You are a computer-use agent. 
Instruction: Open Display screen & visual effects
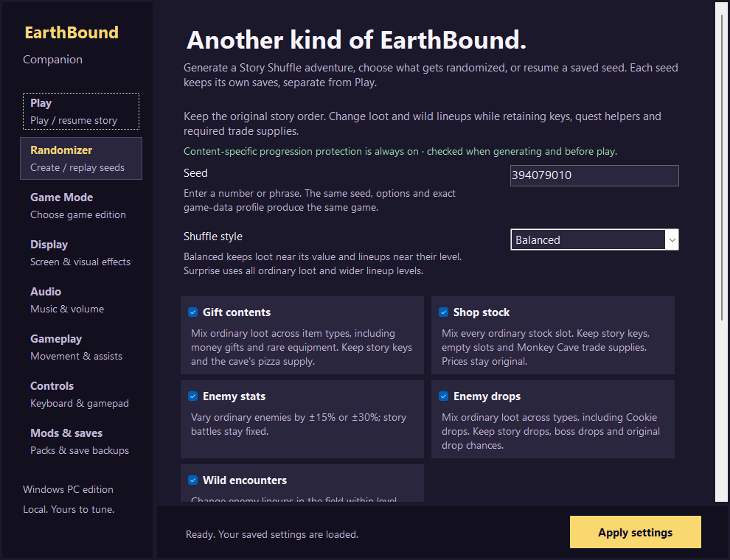[x=81, y=253]
